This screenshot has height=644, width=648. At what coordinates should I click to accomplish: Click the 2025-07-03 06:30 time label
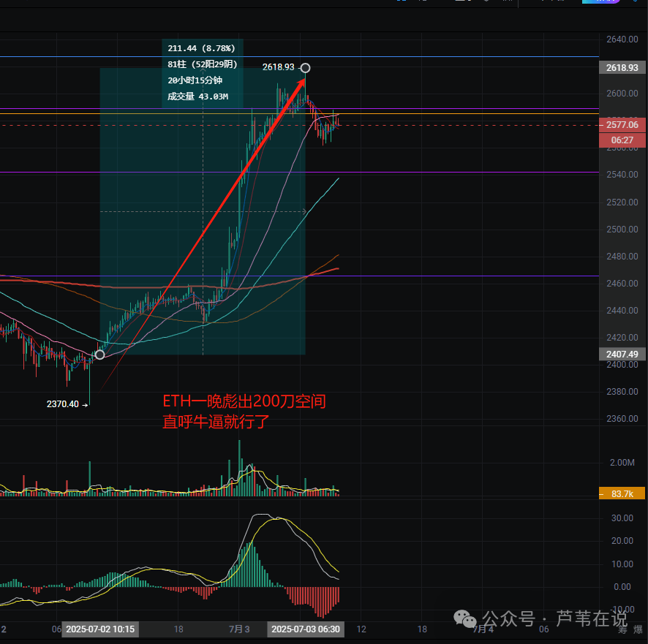(304, 629)
